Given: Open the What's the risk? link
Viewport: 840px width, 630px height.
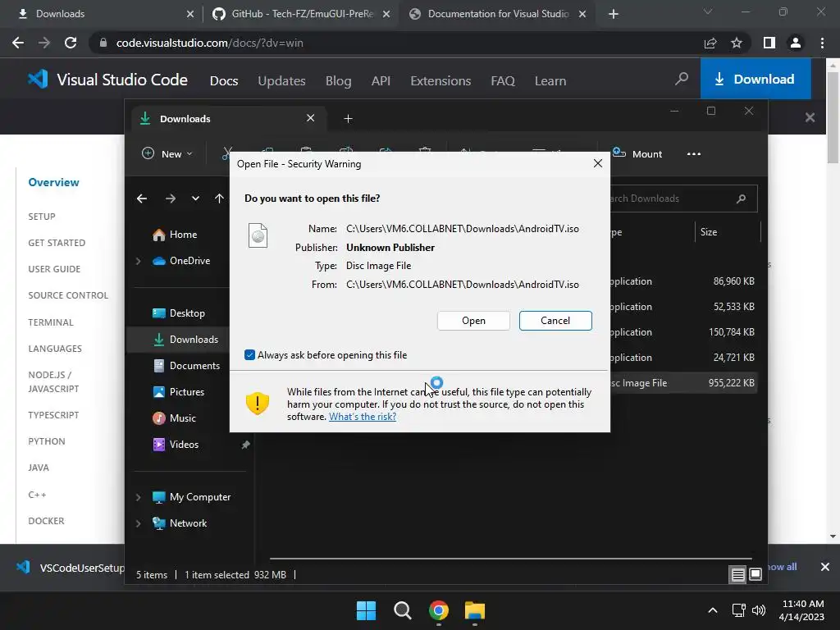Looking at the screenshot, I should [x=362, y=417].
